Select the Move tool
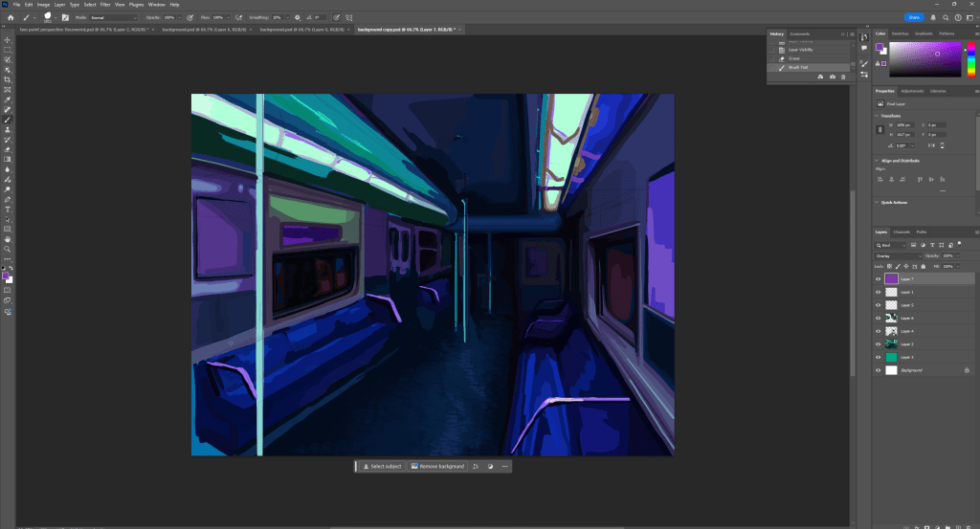This screenshot has height=529, width=980. [7, 39]
